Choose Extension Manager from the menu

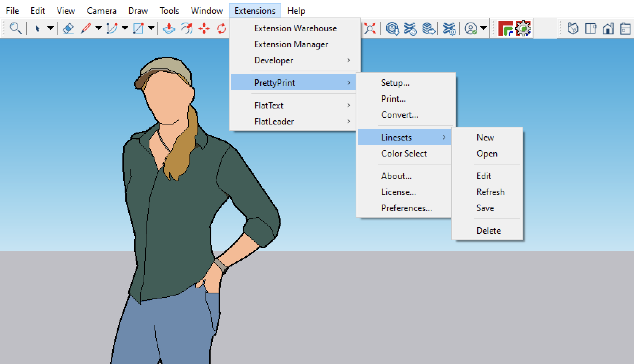[x=291, y=44]
